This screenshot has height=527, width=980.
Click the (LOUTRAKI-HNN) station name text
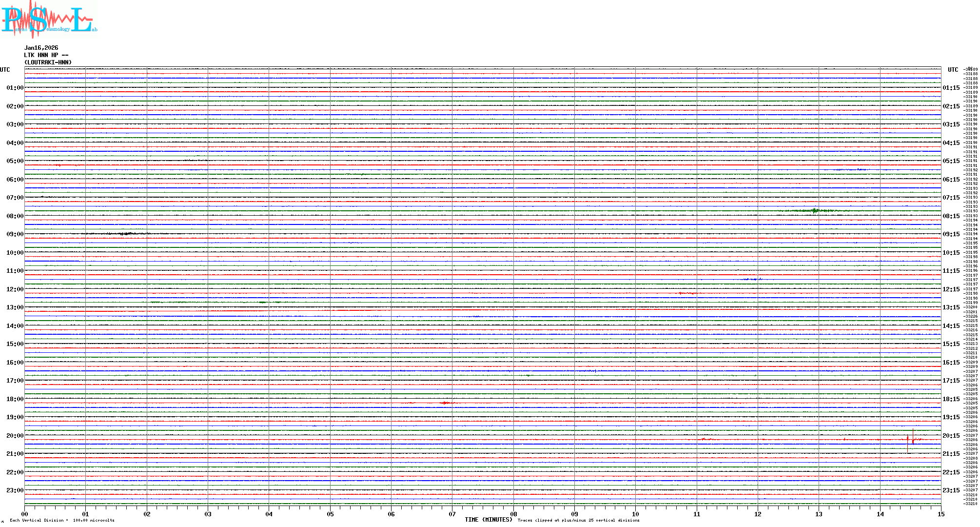(48, 62)
